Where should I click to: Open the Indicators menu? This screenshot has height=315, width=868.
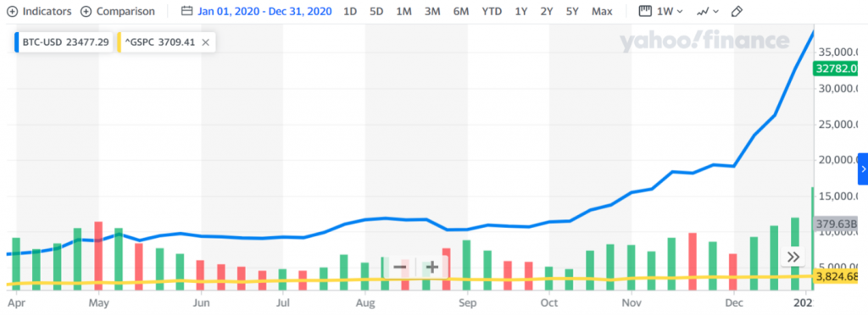[x=39, y=11]
